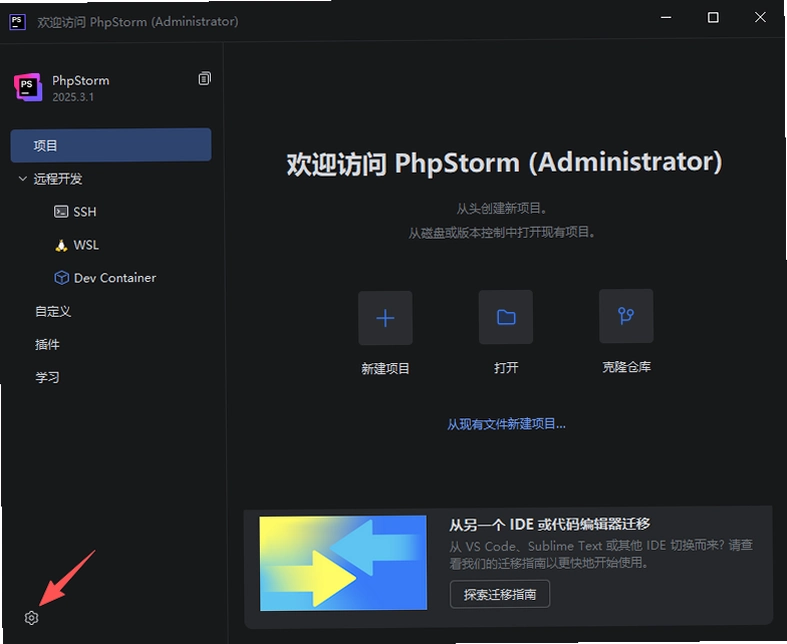This screenshot has width=787, height=644.
Task: Click the 新建项目 label
Action: pos(385,368)
